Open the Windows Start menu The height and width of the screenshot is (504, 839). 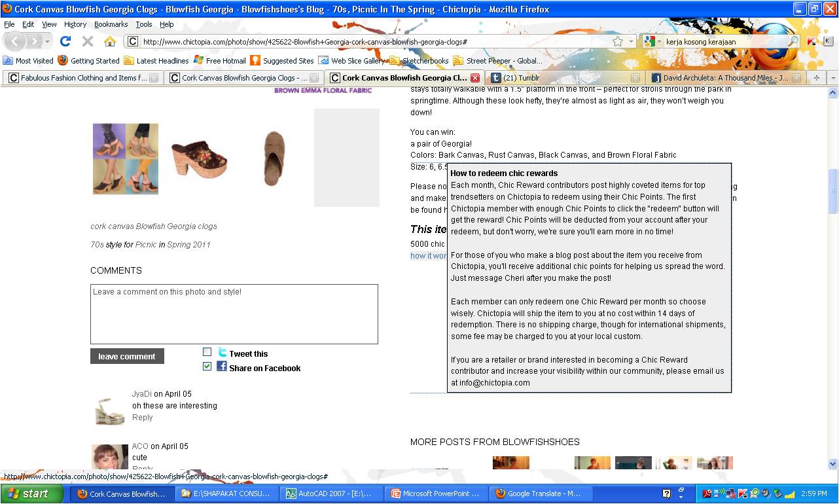(x=32, y=494)
